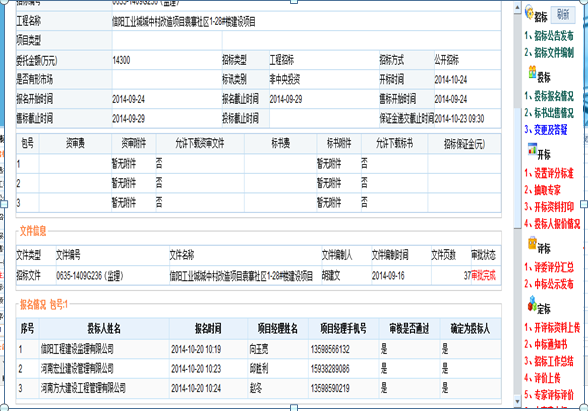Click the 投标 section icon

(532, 72)
